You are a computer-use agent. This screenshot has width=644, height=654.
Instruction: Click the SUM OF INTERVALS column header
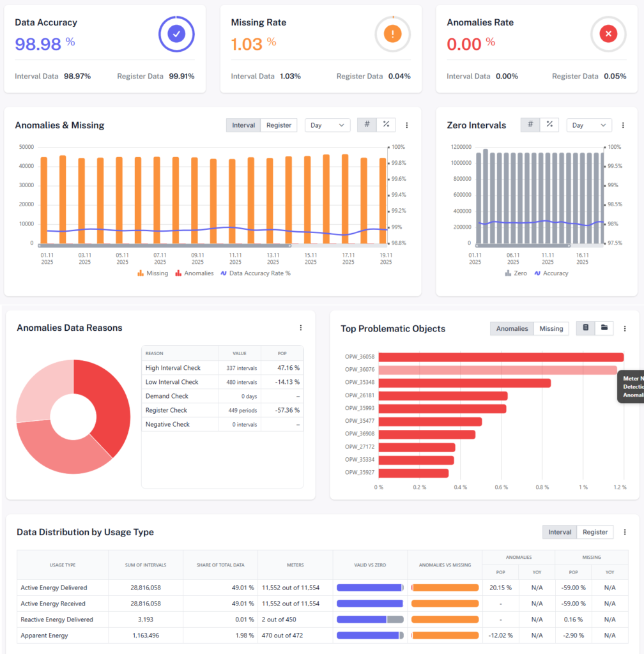coord(146,565)
